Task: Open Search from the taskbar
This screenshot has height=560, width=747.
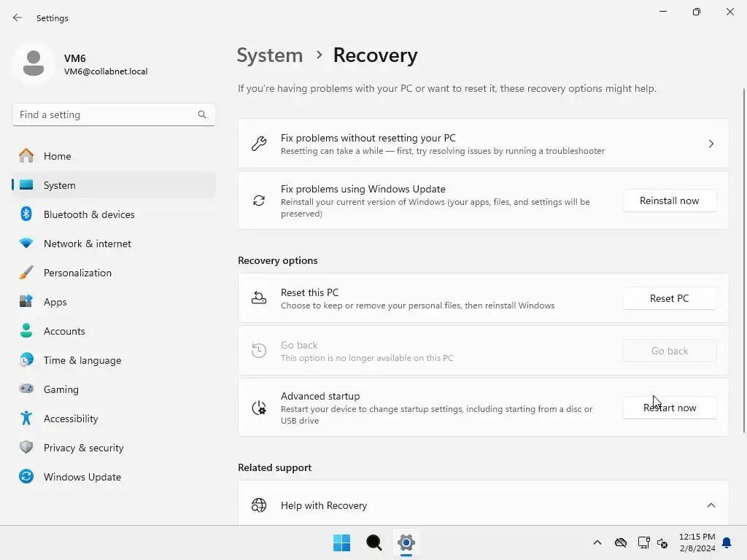Action: tap(374, 542)
